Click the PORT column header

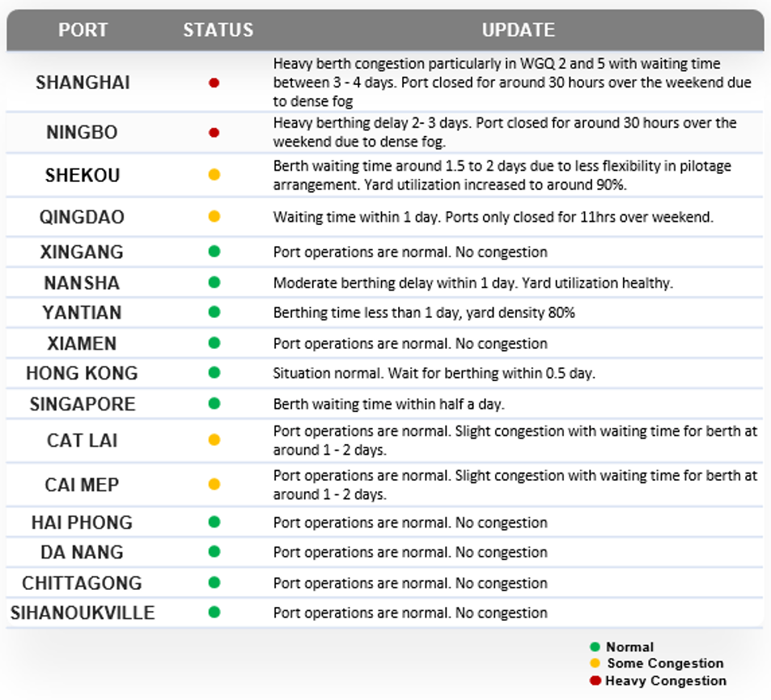[x=83, y=30]
